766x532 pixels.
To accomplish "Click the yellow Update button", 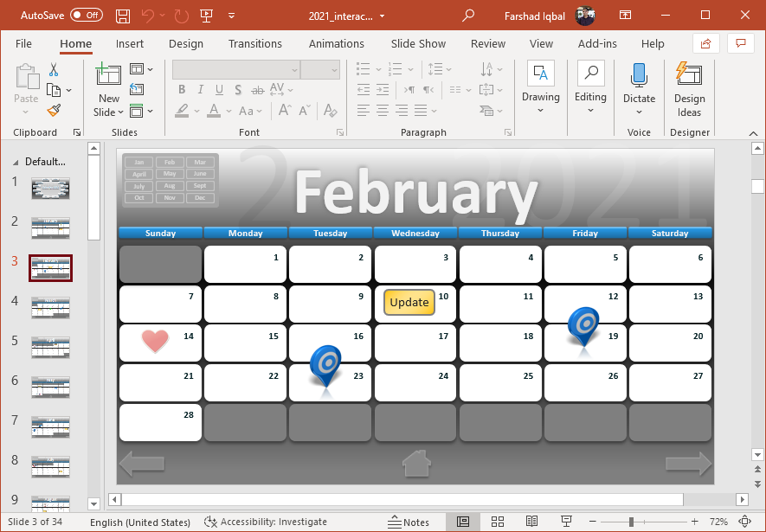I will [x=409, y=302].
